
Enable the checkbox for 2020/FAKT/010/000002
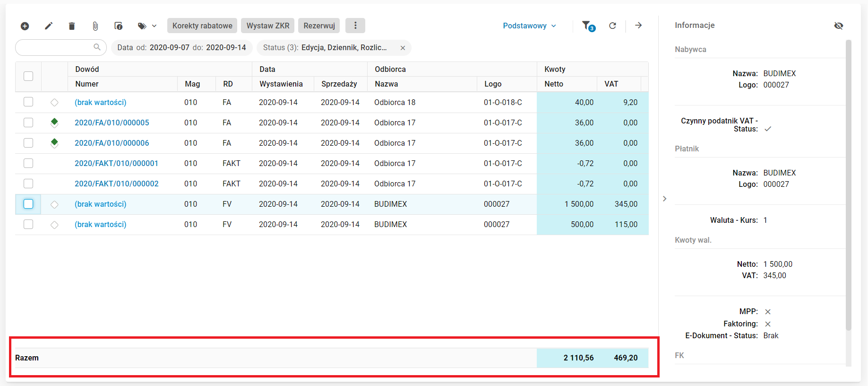pyautogui.click(x=28, y=184)
